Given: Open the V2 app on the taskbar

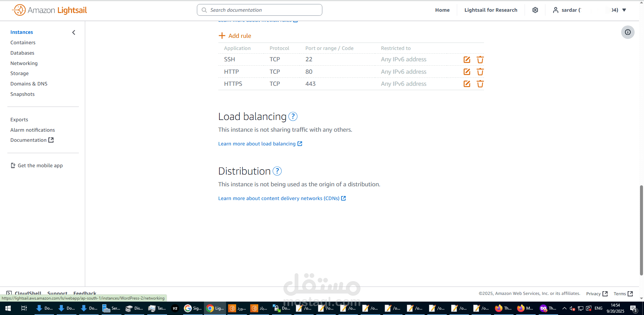Looking at the screenshot, I should click(175, 308).
